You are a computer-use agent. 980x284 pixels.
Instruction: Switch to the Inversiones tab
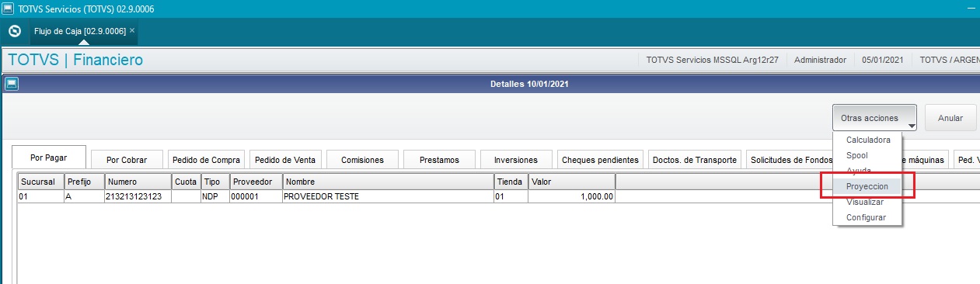pos(516,160)
